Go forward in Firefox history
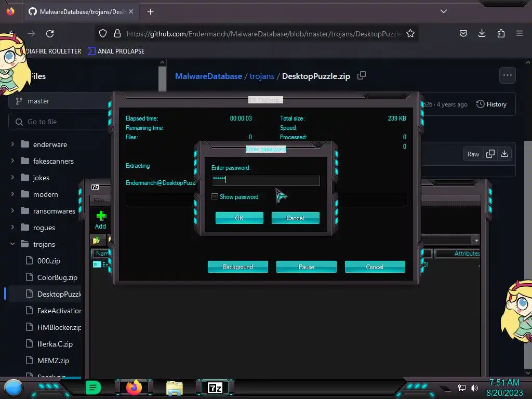The height and width of the screenshot is (399, 532). click(x=31, y=34)
